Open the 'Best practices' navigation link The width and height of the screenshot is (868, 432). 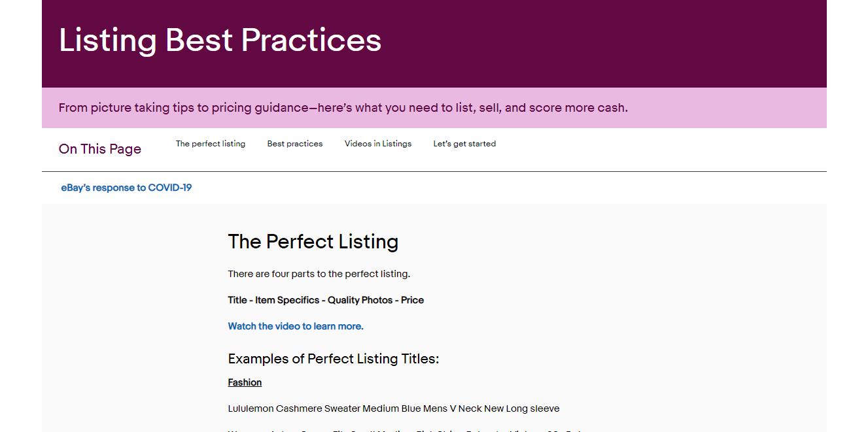[294, 144]
